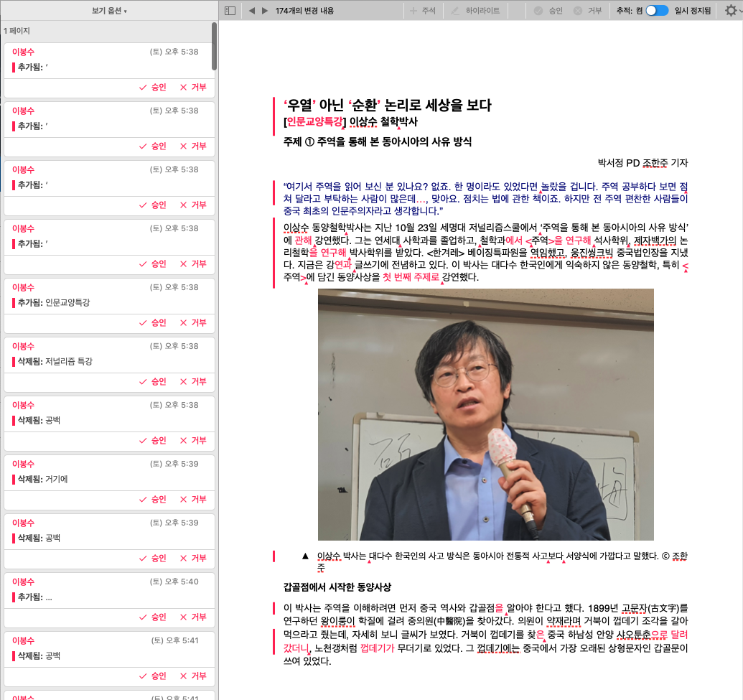Screen dimensions: 743x700
Task: Accept the 5:41 공백 deletion
Action: pos(153,676)
